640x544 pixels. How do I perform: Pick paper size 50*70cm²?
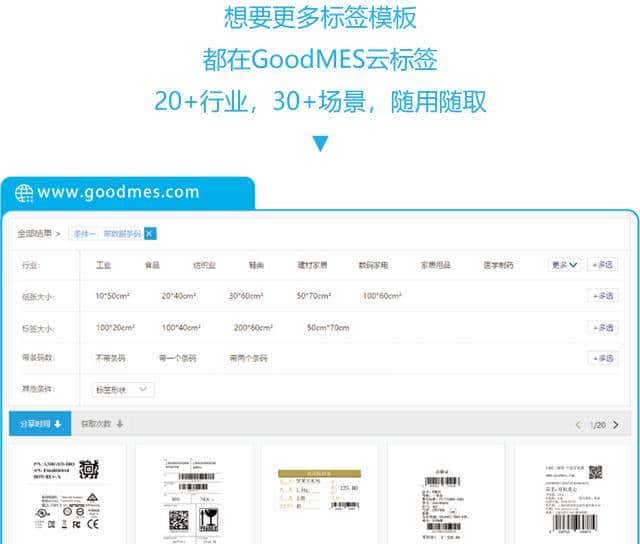[313, 296]
